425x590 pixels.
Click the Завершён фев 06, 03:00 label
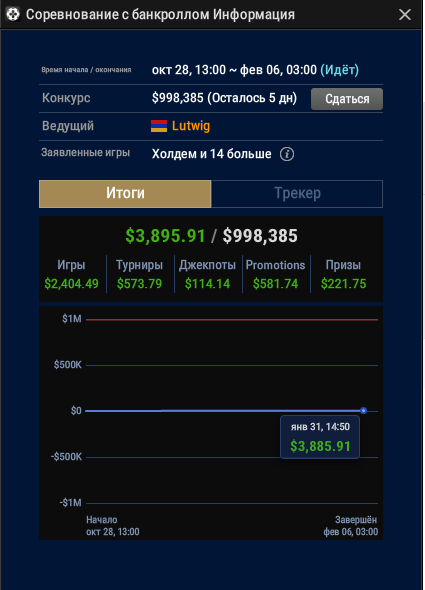[350, 526]
